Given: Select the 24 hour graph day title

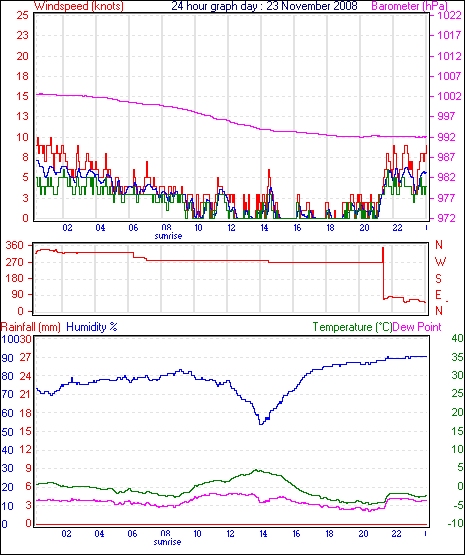Looking at the screenshot, I should pyautogui.click(x=264, y=6).
